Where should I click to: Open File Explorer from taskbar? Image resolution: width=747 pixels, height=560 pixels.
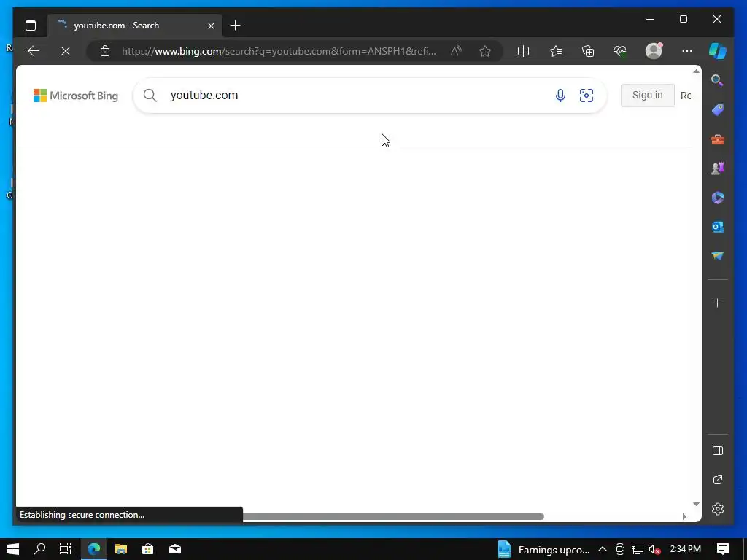[121, 550]
